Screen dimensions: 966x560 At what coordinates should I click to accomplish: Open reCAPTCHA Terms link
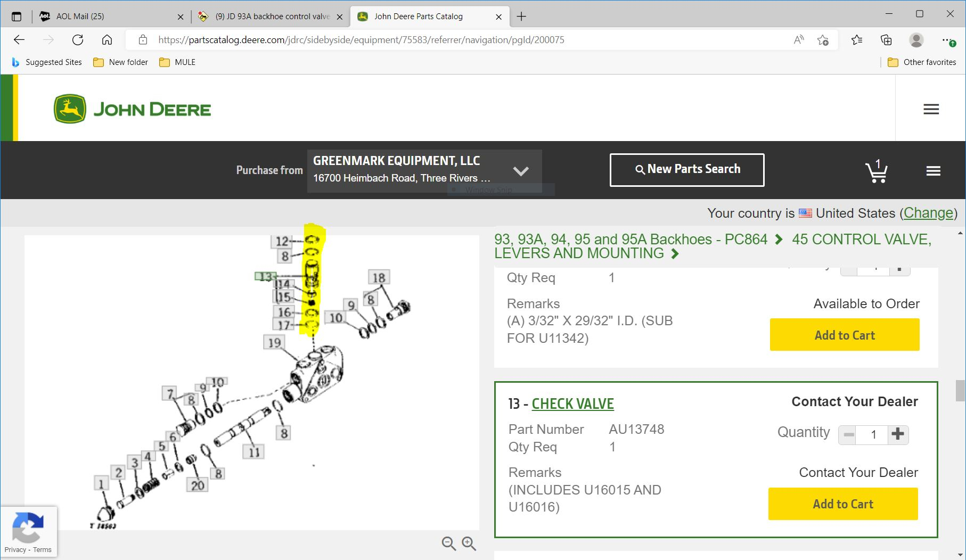pyautogui.click(x=42, y=550)
